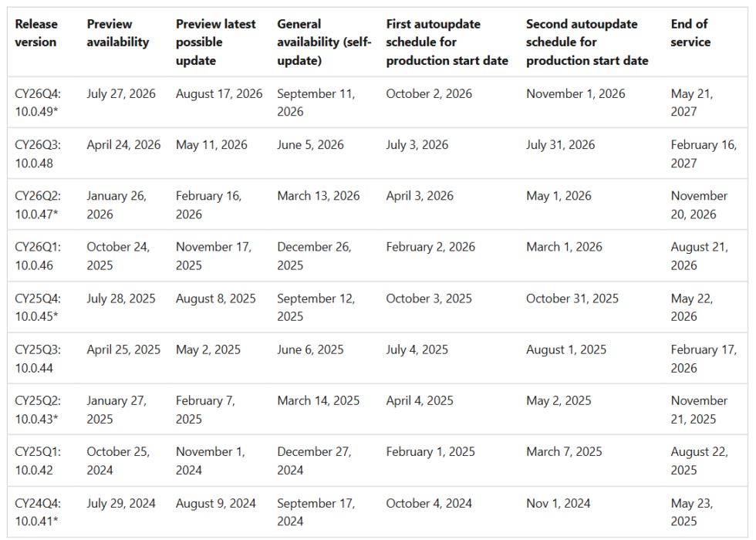Viewport: 756px width, 540px height.
Task: Click the "July 27, 2026" preview date cell
Action: pyautogui.click(x=121, y=94)
